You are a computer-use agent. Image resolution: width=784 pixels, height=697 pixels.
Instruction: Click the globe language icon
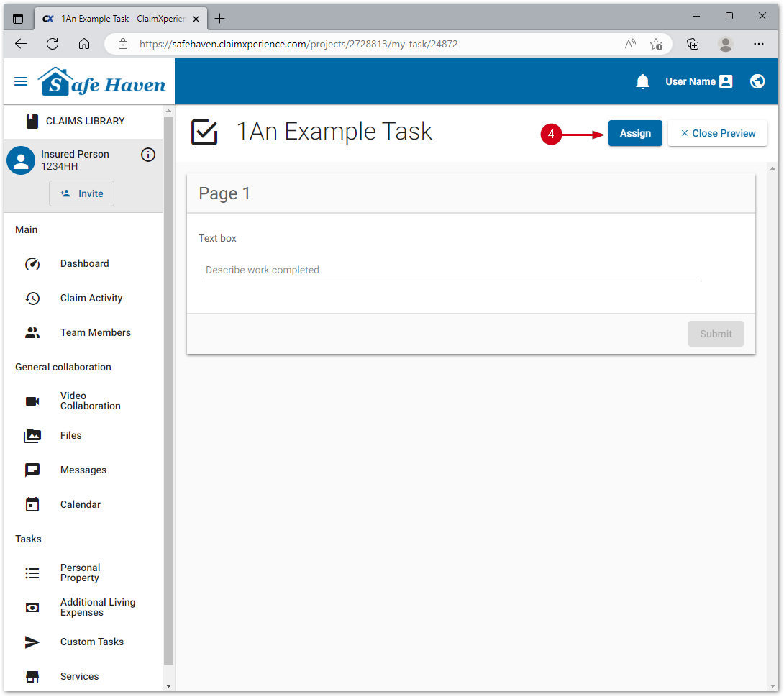pyautogui.click(x=757, y=82)
